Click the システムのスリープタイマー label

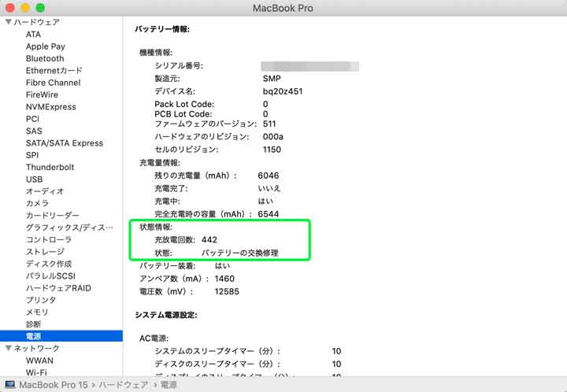click(217, 351)
